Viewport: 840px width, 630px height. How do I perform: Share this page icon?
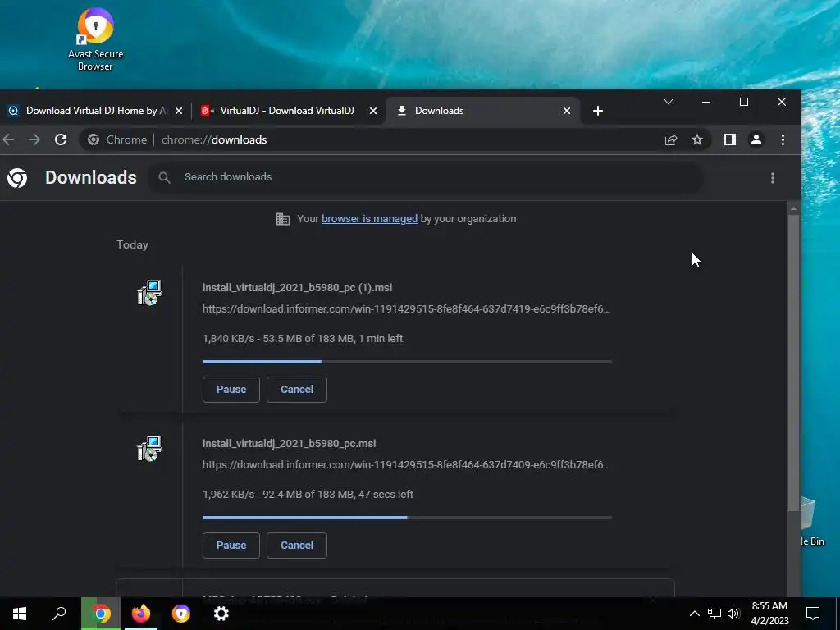[671, 139]
